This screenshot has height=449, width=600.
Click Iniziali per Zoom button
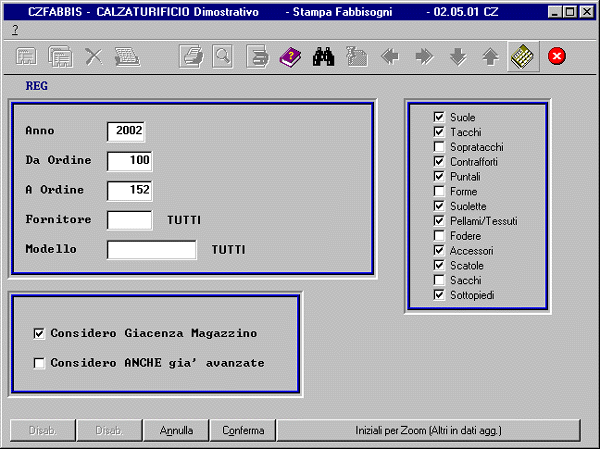pos(429,430)
